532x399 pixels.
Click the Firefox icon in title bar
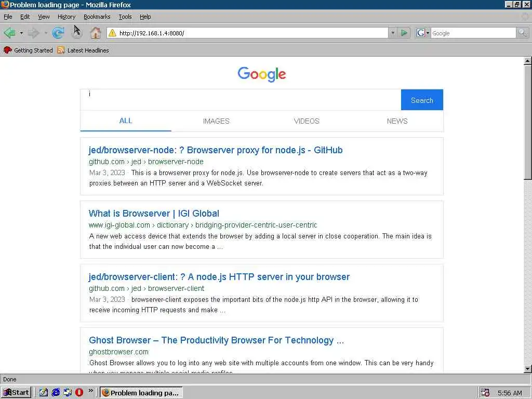[5, 4]
